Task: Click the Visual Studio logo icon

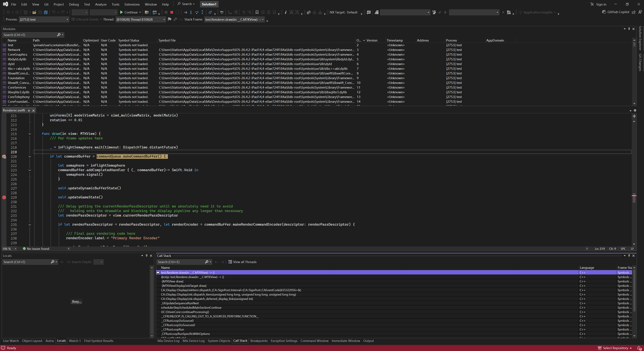Action: coord(6,4)
